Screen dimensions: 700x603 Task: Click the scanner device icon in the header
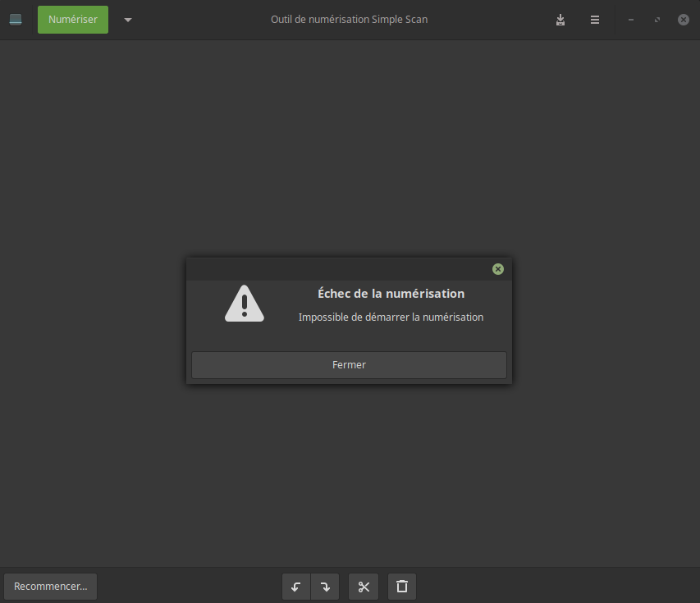point(16,20)
